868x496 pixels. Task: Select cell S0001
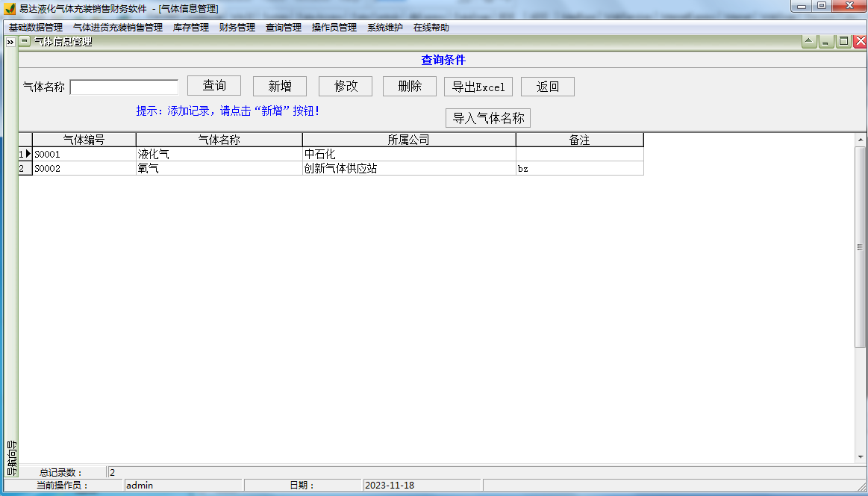[84, 154]
